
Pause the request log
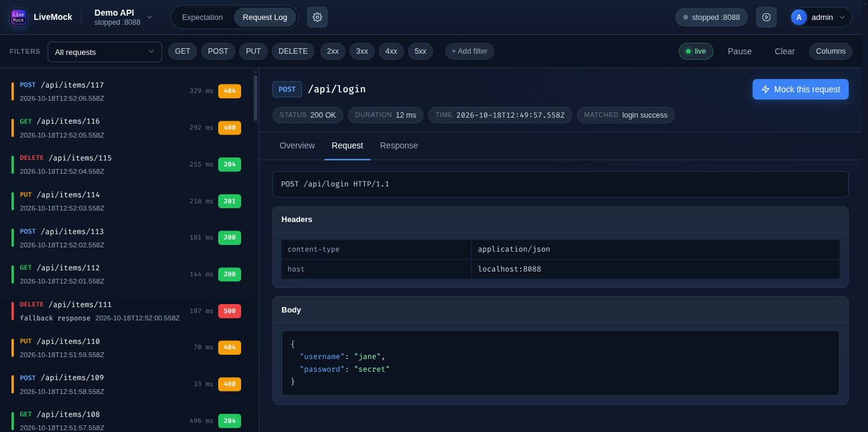740,51
